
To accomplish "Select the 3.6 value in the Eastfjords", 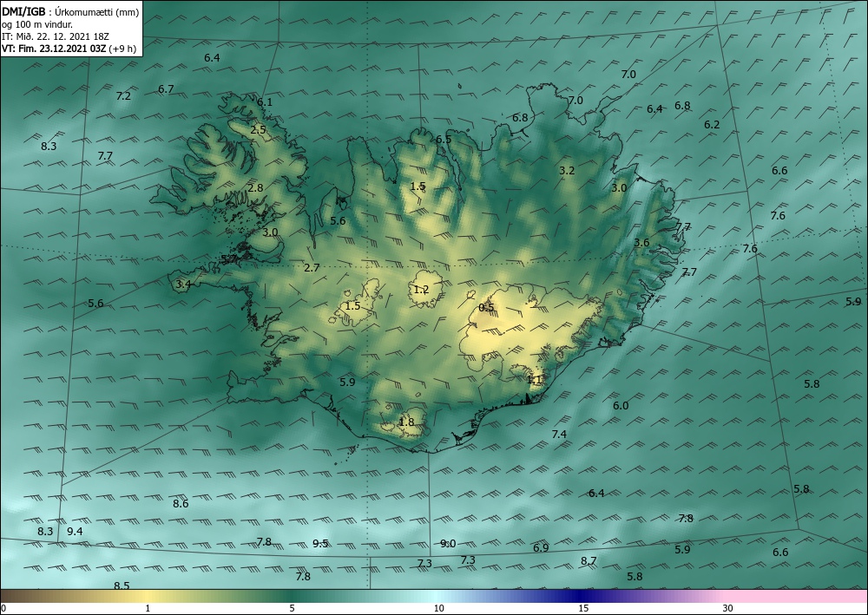I will 641,242.
